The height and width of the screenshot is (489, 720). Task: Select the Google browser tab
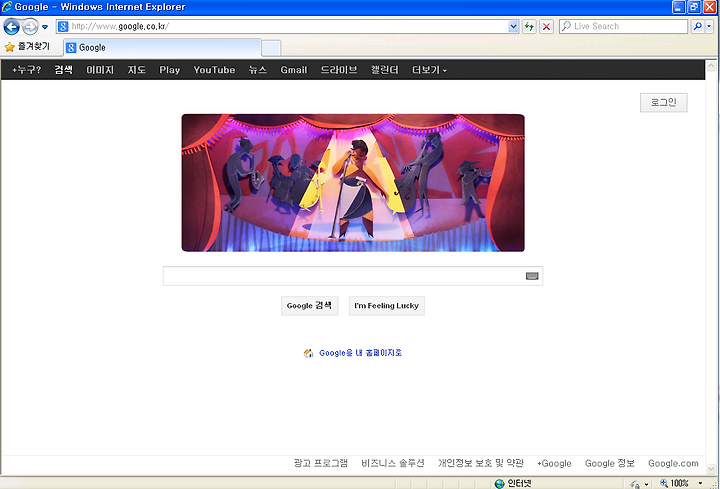tap(163, 48)
